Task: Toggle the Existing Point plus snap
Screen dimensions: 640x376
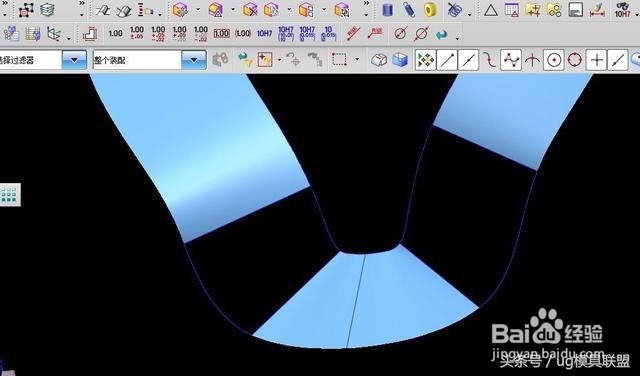Action: click(x=596, y=60)
